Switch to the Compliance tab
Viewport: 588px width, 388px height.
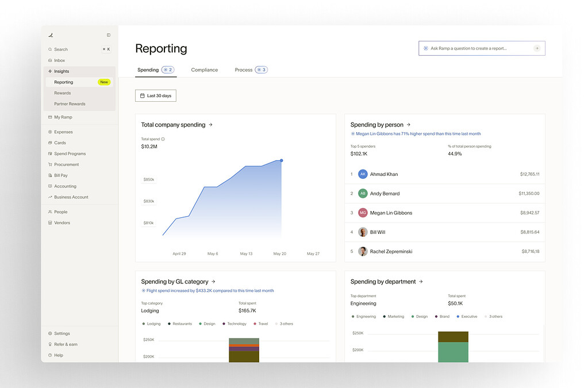204,70
